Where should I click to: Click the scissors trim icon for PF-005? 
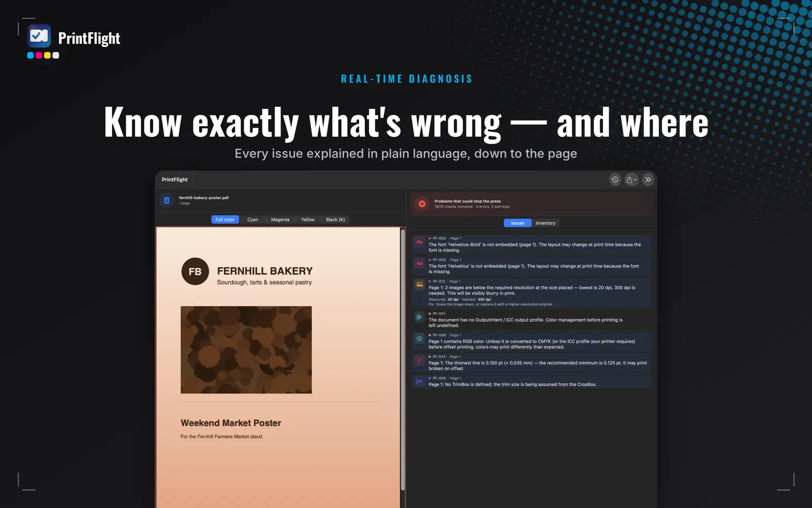(419, 382)
